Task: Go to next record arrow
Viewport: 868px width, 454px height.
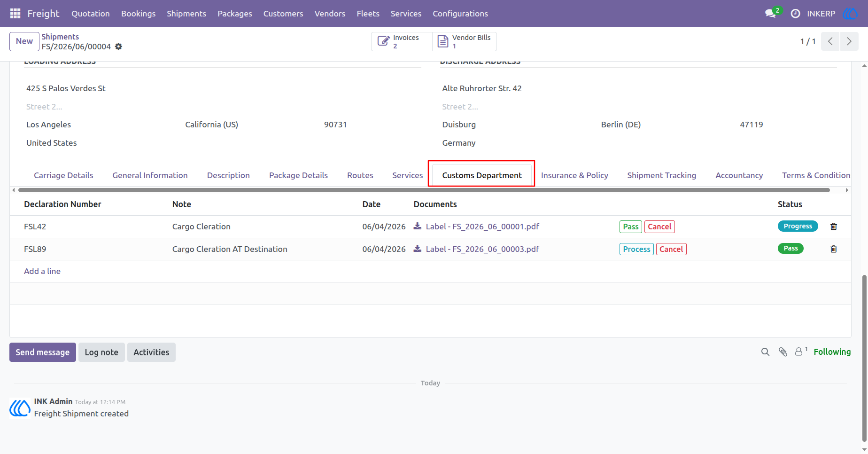Action: coord(849,41)
